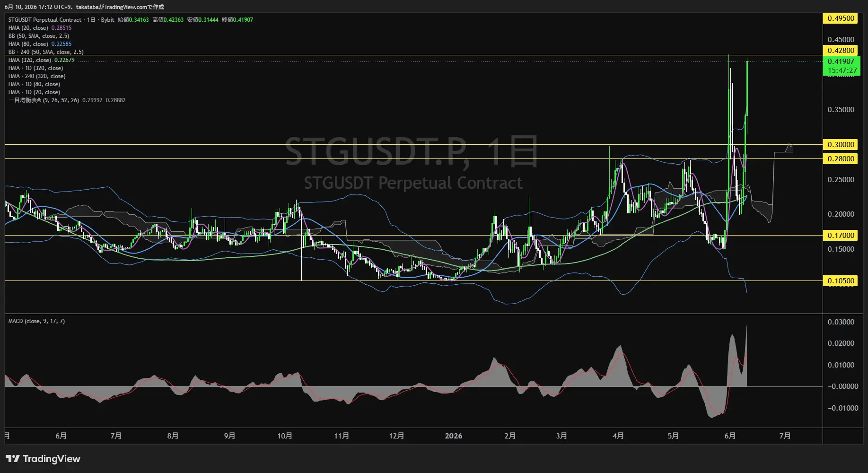Viewport: 868px width, 473px height.
Task: Click the 0.02000 MACD axis value
Action: click(841, 343)
